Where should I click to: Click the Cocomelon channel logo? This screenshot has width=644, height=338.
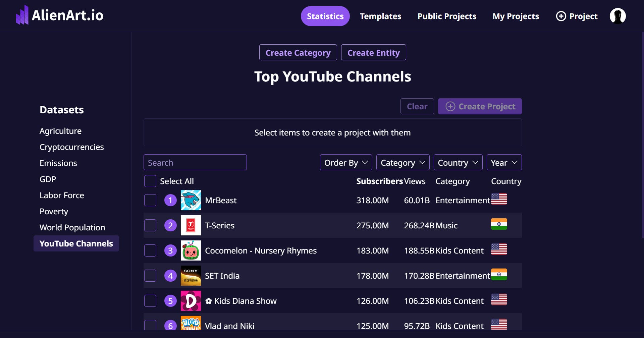click(191, 250)
